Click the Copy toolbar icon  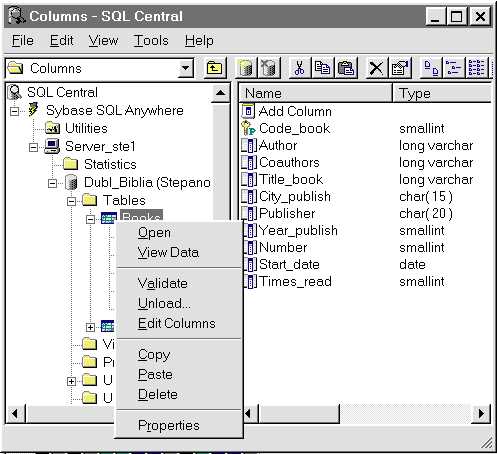pyautogui.click(x=323, y=68)
